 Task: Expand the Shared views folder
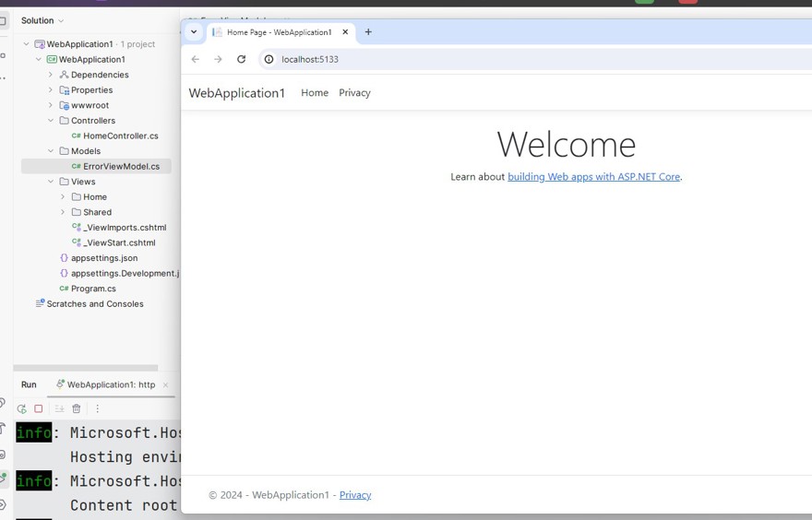[x=63, y=212]
